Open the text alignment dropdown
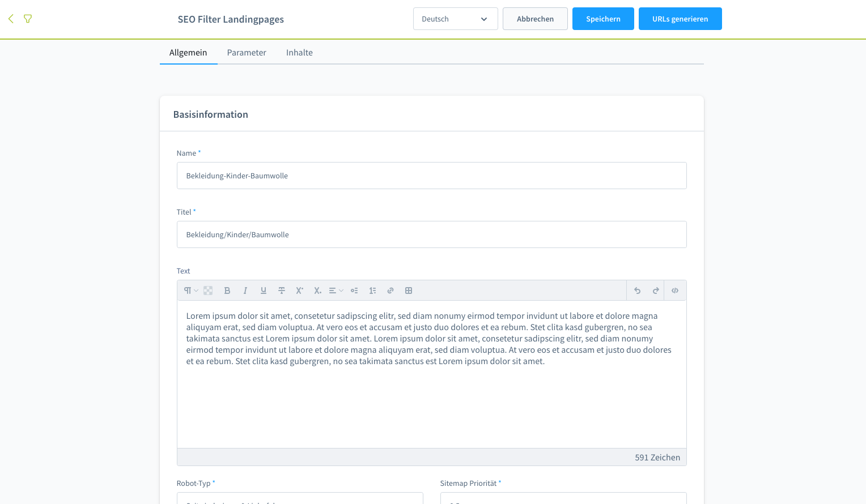This screenshot has width=866, height=504. [336, 291]
